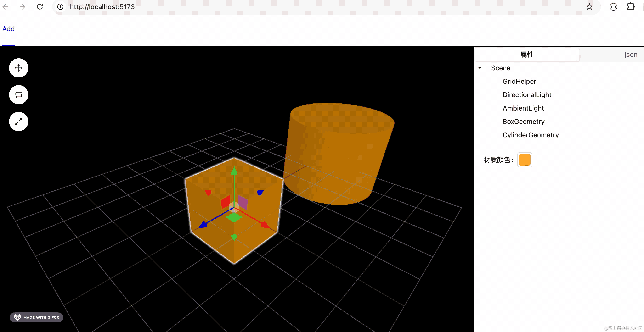Open the browser extensions puzzle icon
The height and width of the screenshot is (332, 644).
point(631,7)
